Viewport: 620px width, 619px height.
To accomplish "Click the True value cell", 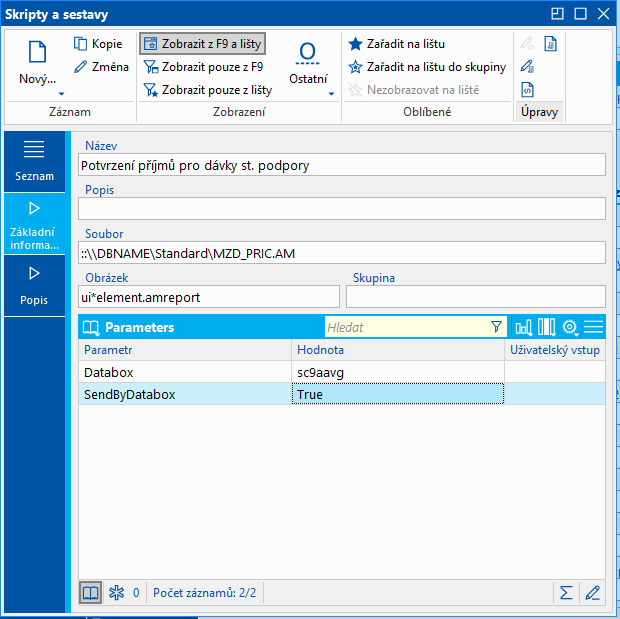I will coord(398,394).
